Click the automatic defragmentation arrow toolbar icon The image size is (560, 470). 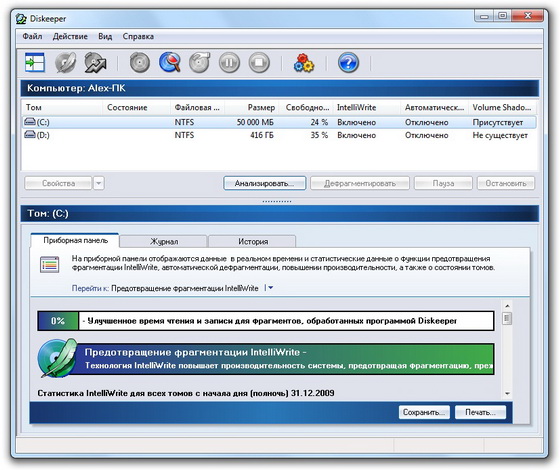[x=95, y=62]
